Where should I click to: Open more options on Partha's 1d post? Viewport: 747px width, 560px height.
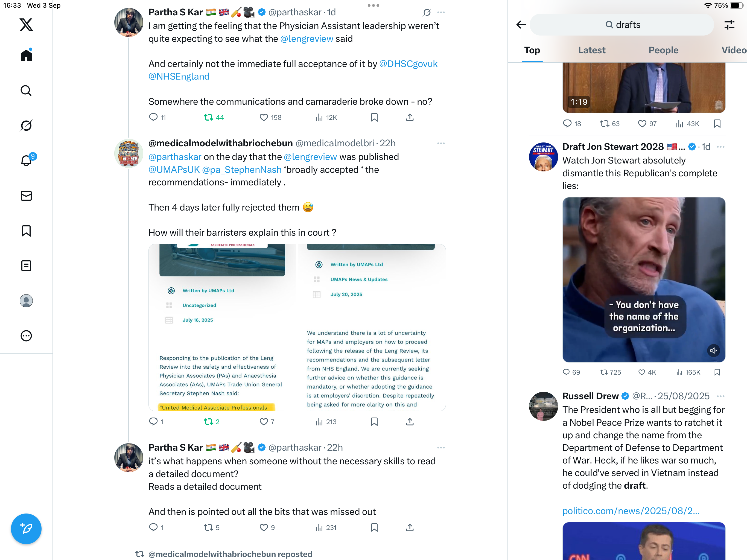(441, 12)
